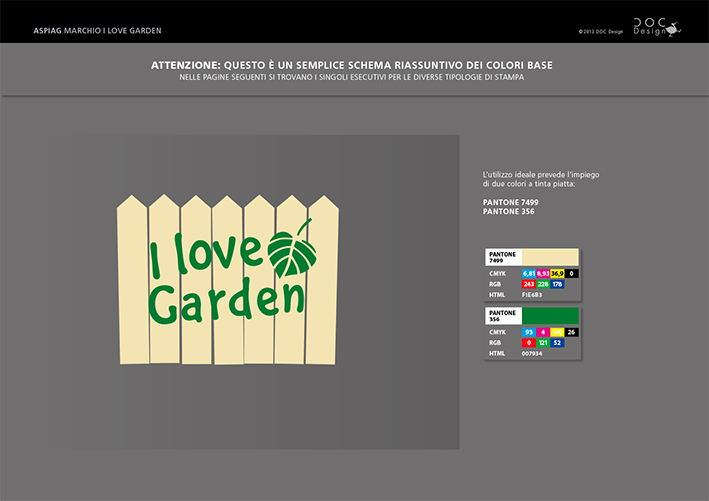Click the leftmost fence picket

point(132,280)
